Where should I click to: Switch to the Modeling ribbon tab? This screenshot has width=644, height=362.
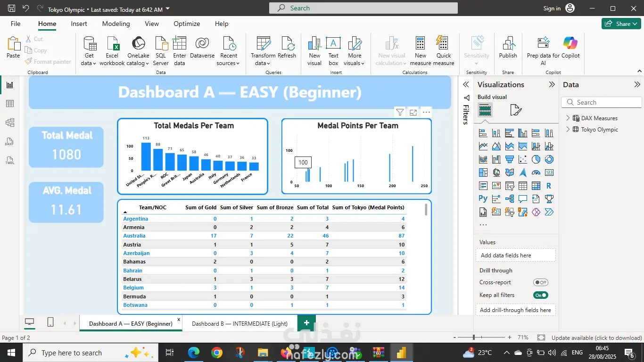(116, 24)
